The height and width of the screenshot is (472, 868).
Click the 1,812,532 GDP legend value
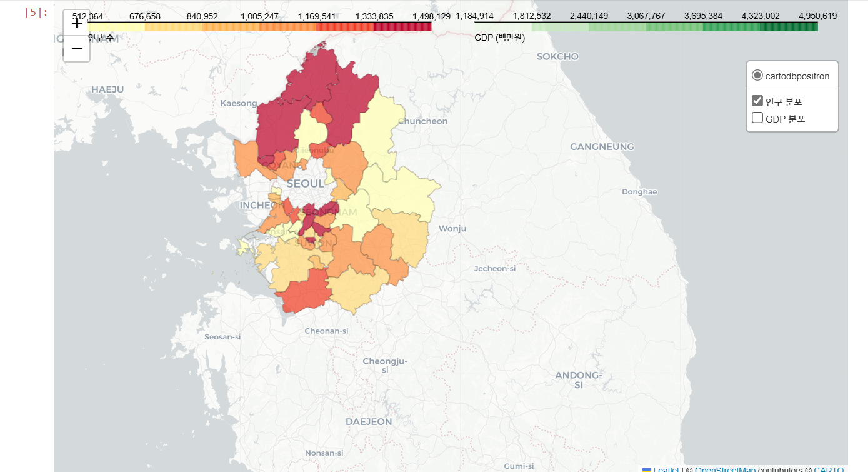click(x=532, y=16)
